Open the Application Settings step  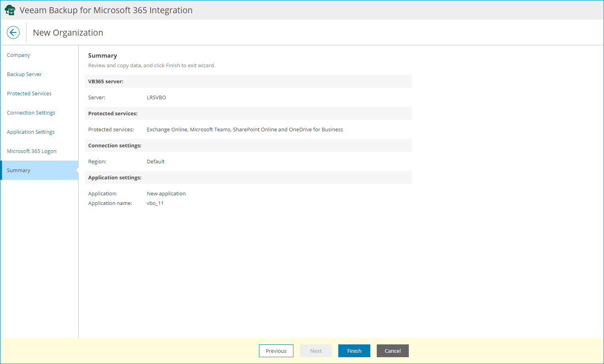[x=30, y=132]
